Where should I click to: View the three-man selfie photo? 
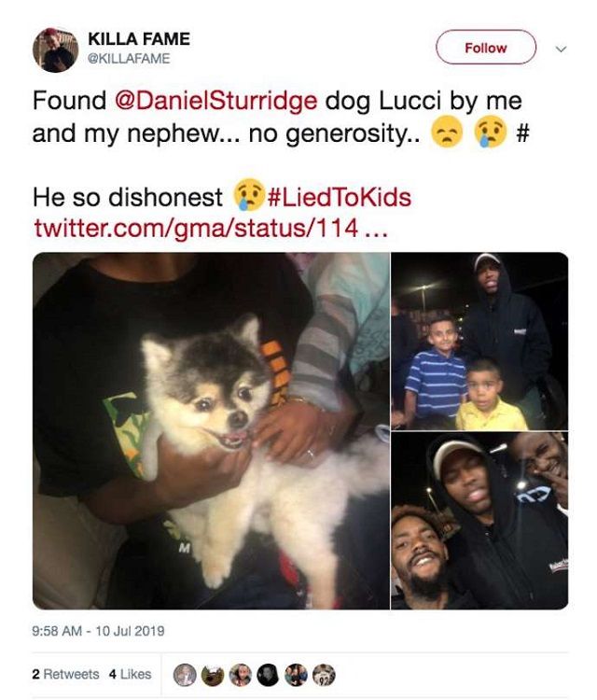479,521
